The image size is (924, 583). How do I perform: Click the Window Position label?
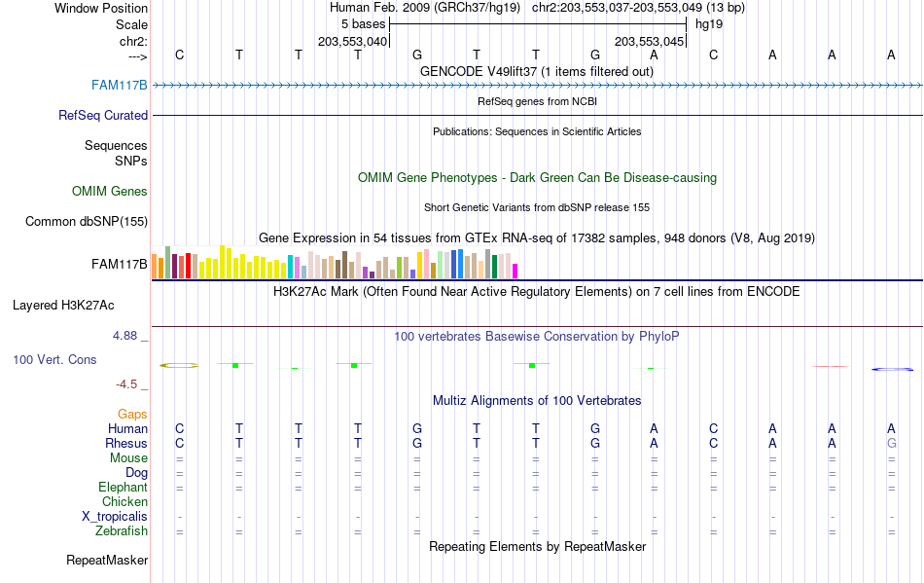(x=101, y=8)
